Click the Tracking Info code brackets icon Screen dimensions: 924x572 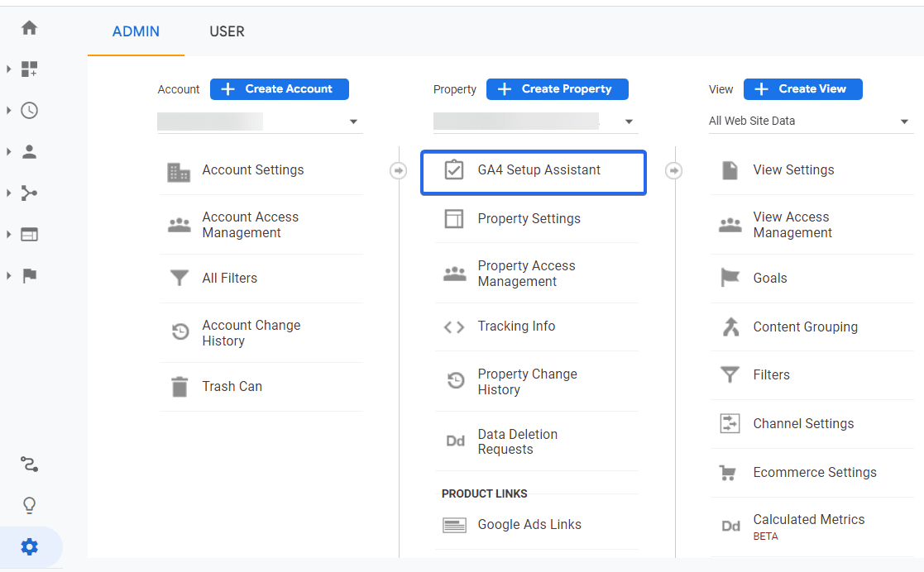pyautogui.click(x=454, y=327)
